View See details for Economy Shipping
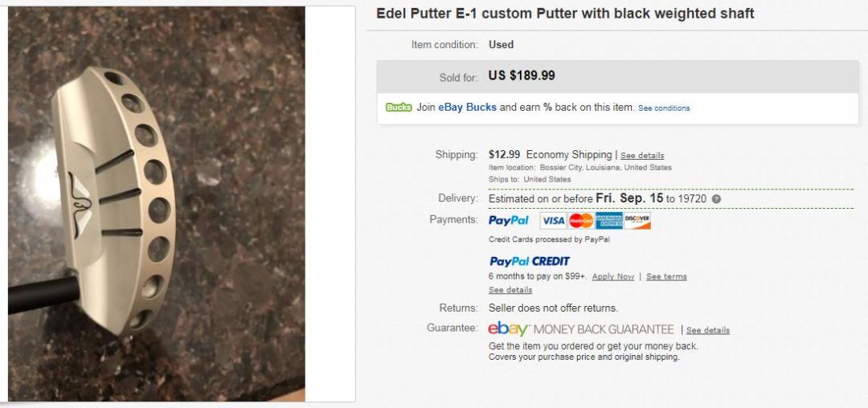The height and width of the screenshot is (408, 868). pos(642,155)
